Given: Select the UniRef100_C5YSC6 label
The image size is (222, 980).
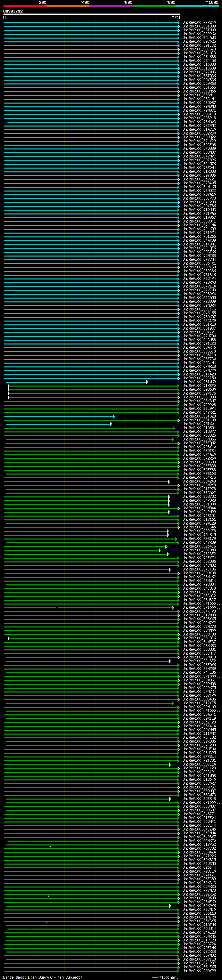Looking at the screenshot, I should point(199,80).
